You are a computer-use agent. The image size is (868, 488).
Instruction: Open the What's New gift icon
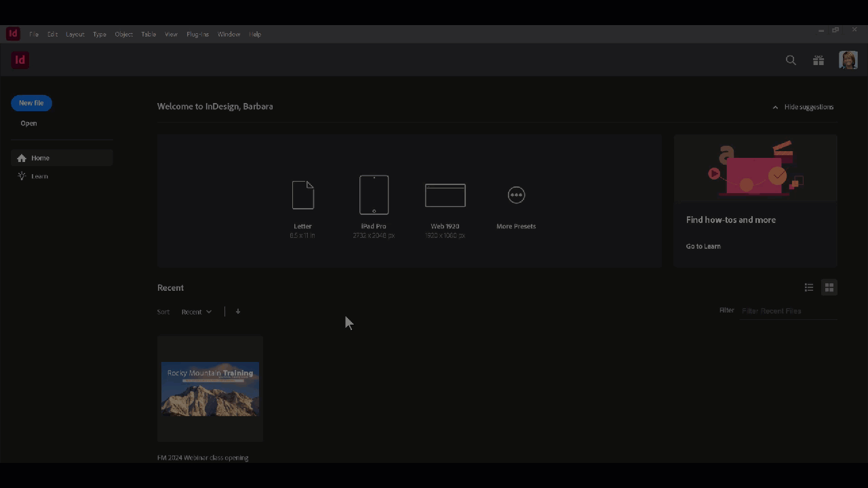click(818, 60)
